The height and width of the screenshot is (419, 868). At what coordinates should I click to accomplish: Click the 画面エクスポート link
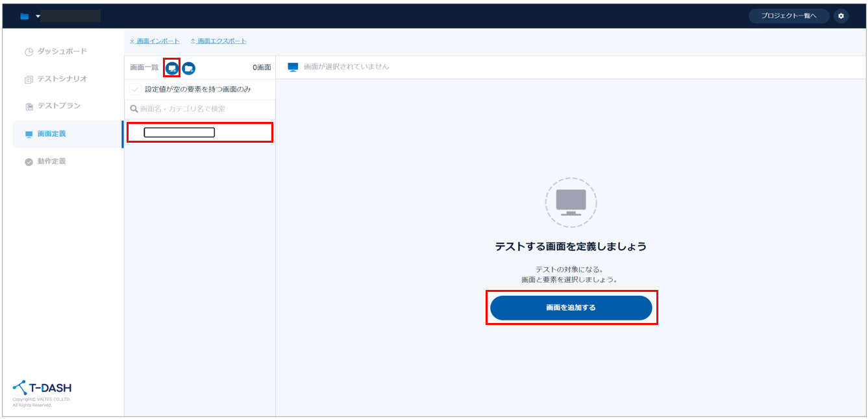point(219,41)
